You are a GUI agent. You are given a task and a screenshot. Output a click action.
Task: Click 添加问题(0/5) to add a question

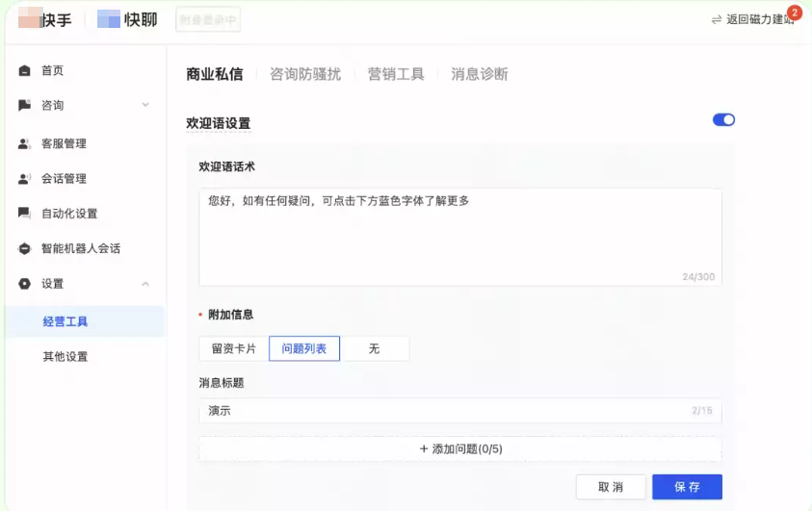(460, 449)
